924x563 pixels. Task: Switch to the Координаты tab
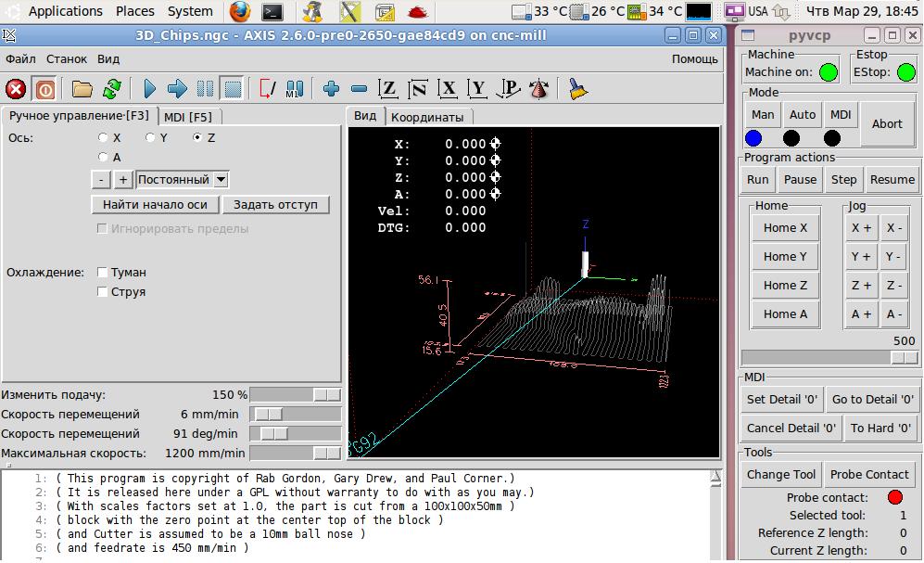click(427, 117)
